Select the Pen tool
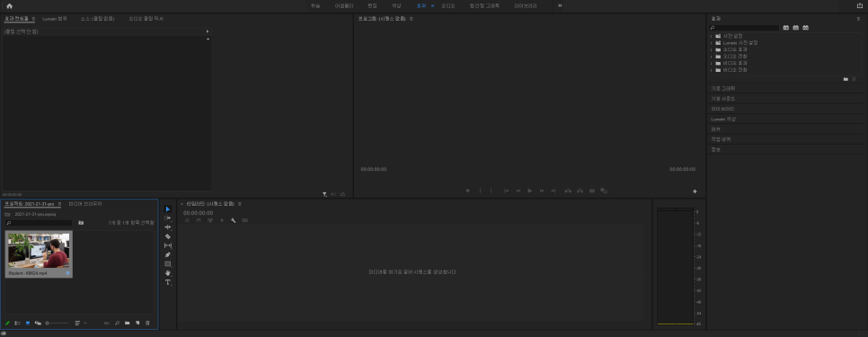Viewport: 868px width, 337px height. [168, 254]
